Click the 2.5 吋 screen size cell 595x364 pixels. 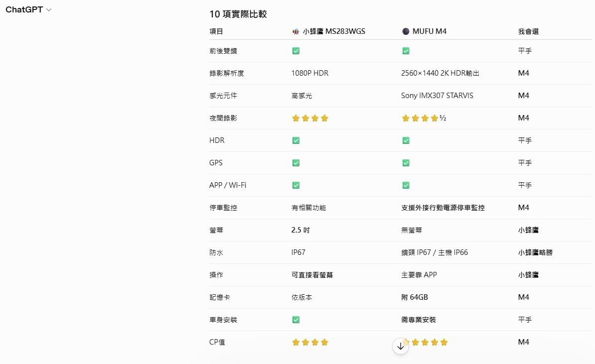(x=300, y=230)
